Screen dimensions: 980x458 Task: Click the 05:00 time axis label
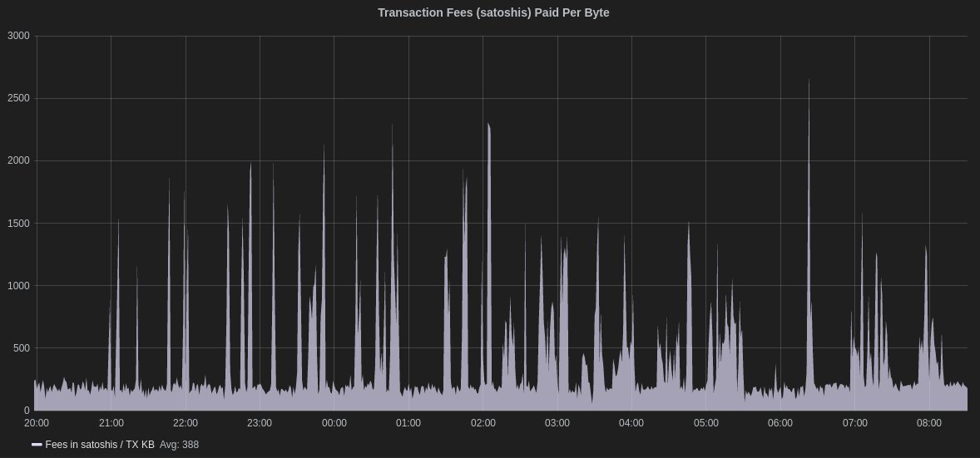705,423
